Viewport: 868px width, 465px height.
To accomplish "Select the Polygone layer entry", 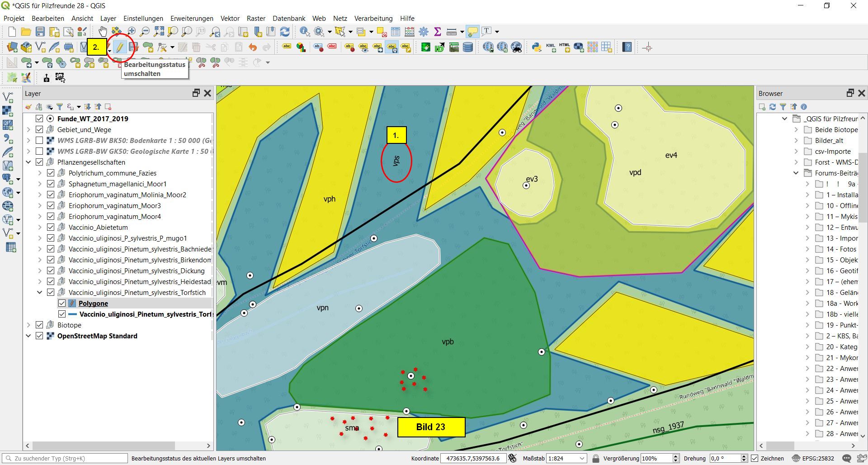I will coord(93,304).
